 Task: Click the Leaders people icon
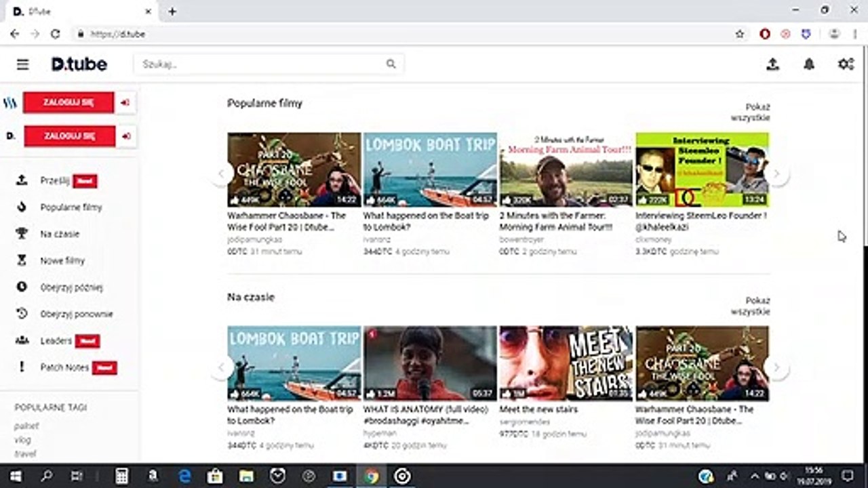point(22,340)
